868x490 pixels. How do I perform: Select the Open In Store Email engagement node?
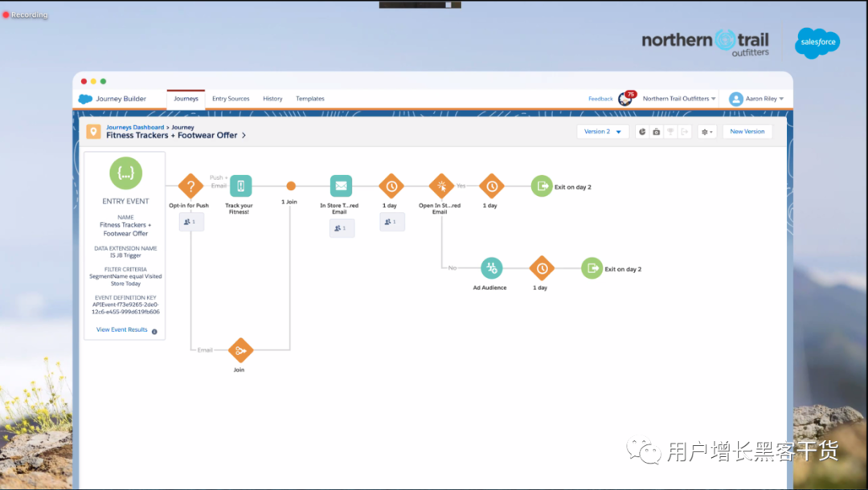[x=442, y=186]
